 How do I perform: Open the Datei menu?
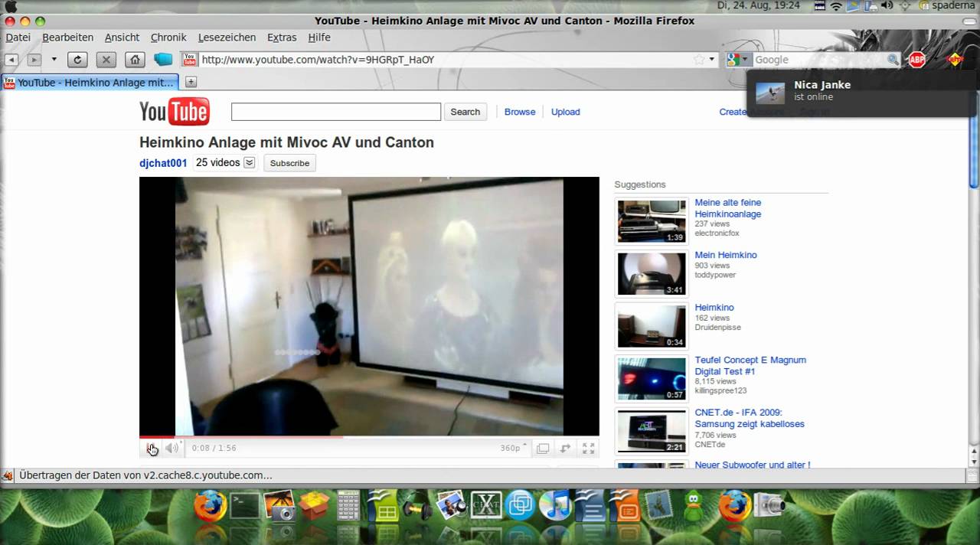click(18, 38)
